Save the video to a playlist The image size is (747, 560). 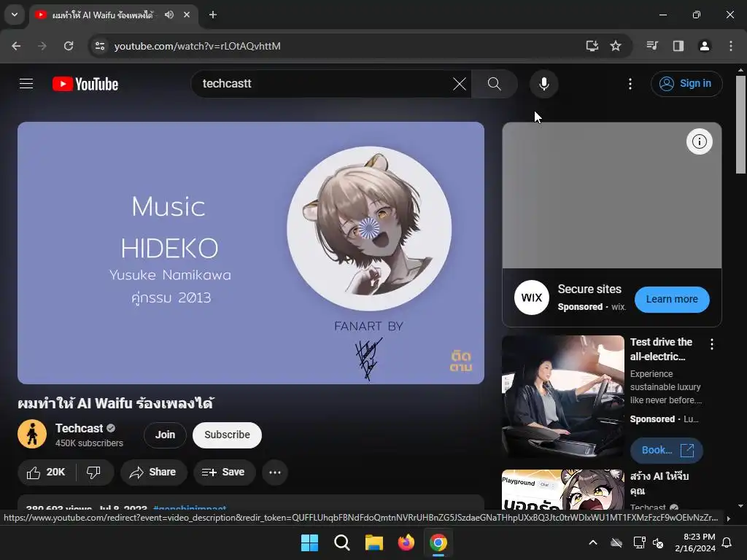(223, 472)
